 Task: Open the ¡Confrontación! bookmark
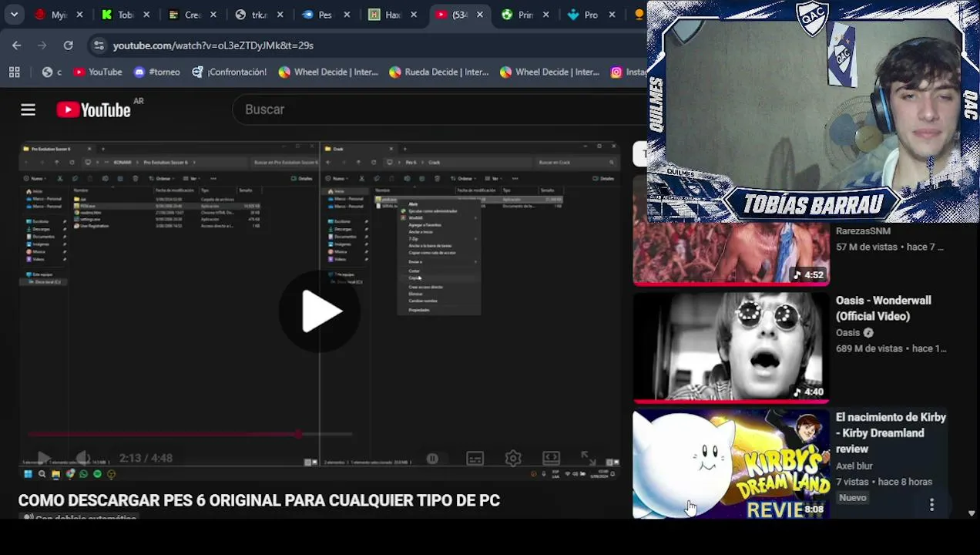(x=229, y=72)
